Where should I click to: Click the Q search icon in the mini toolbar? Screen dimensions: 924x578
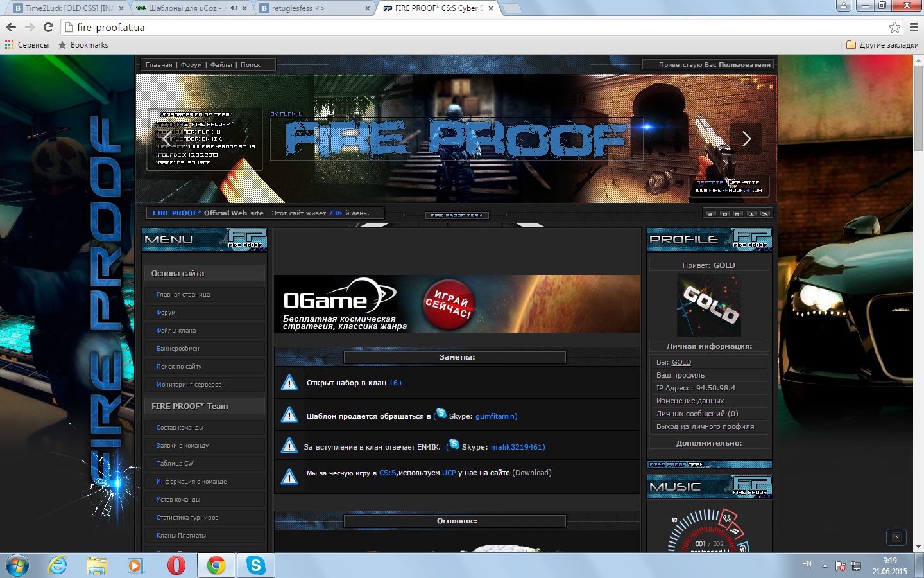tap(738, 214)
